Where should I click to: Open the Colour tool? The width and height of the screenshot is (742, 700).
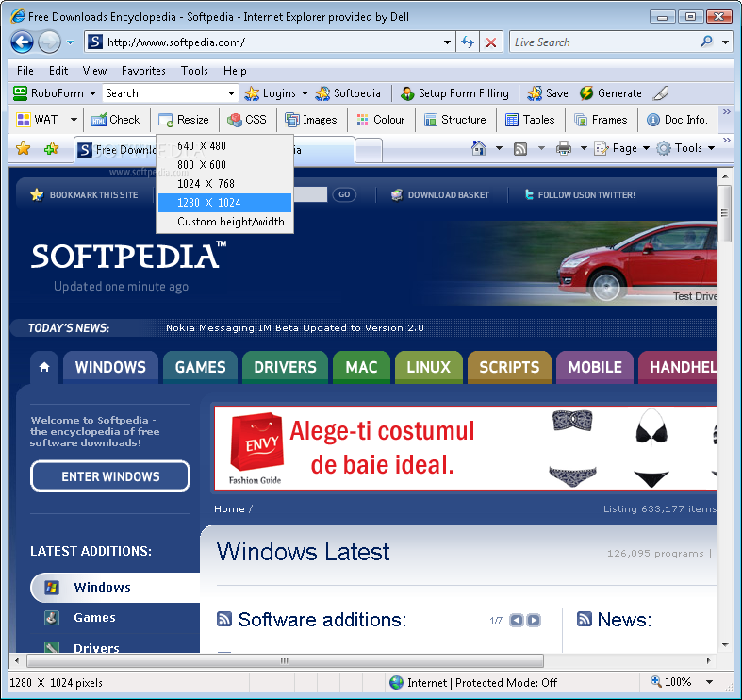pyautogui.click(x=381, y=120)
